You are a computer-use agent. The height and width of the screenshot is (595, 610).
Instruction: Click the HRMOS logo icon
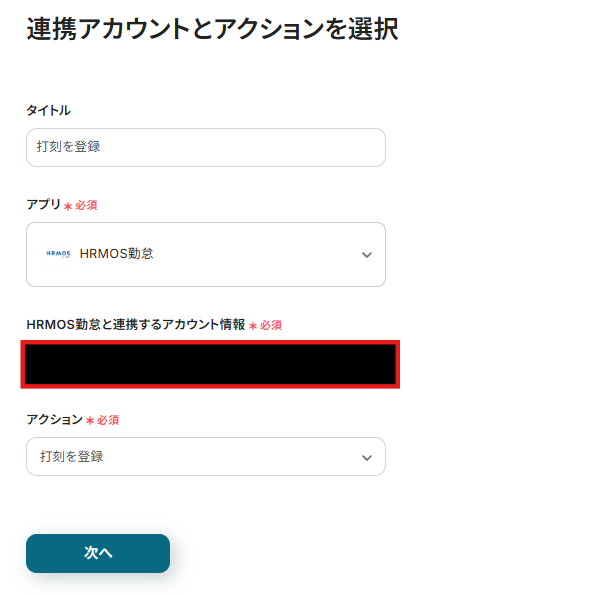pyautogui.click(x=59, y=254)
